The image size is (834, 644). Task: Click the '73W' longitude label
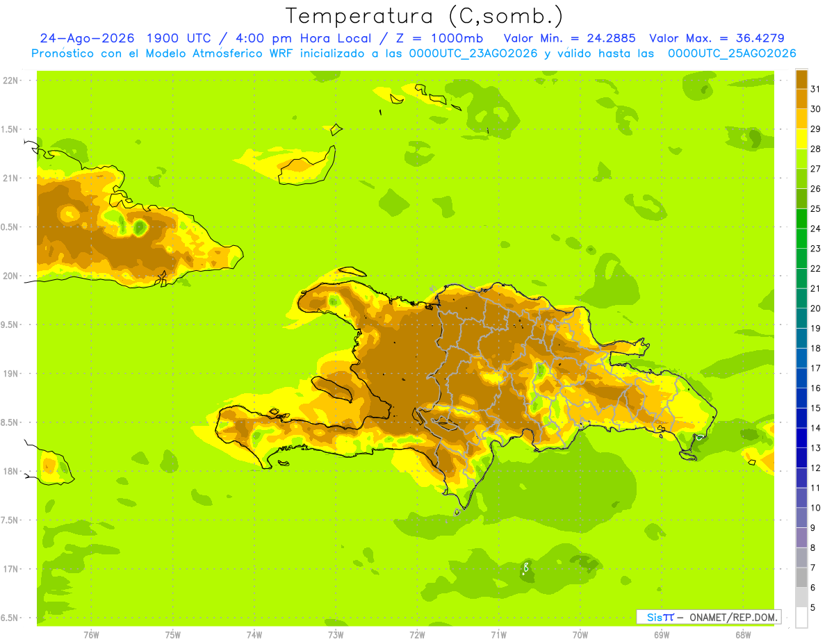(x=336, y=634)
